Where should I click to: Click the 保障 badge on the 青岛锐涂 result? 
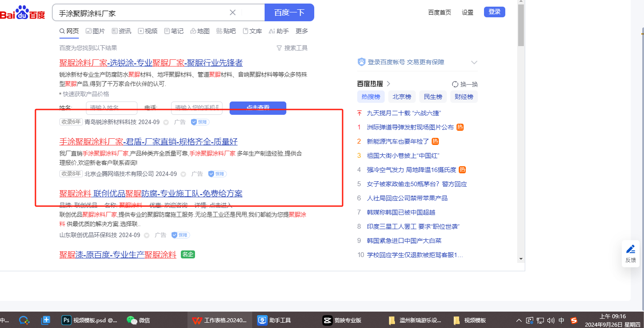pos(200,122)
